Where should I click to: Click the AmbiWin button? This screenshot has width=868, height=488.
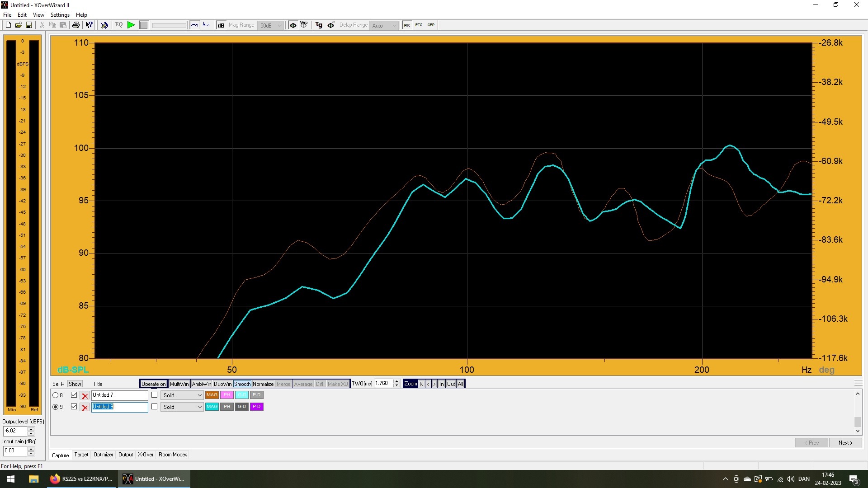click(202, 384)
